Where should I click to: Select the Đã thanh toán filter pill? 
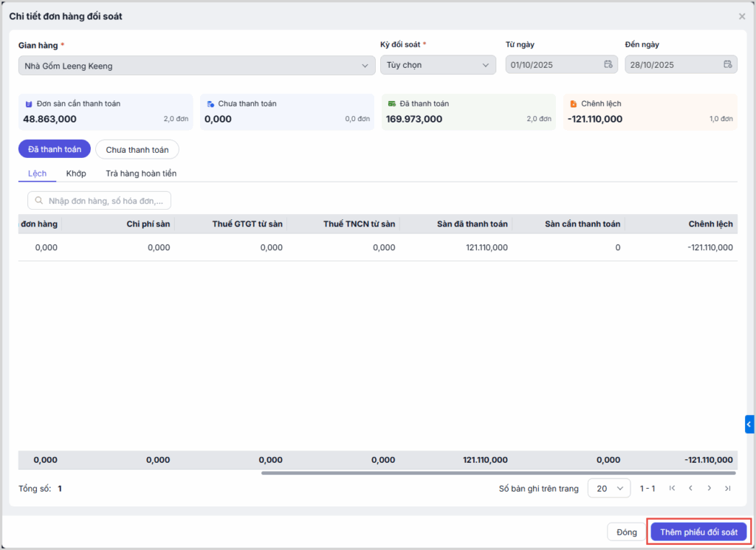click(55, 149)
